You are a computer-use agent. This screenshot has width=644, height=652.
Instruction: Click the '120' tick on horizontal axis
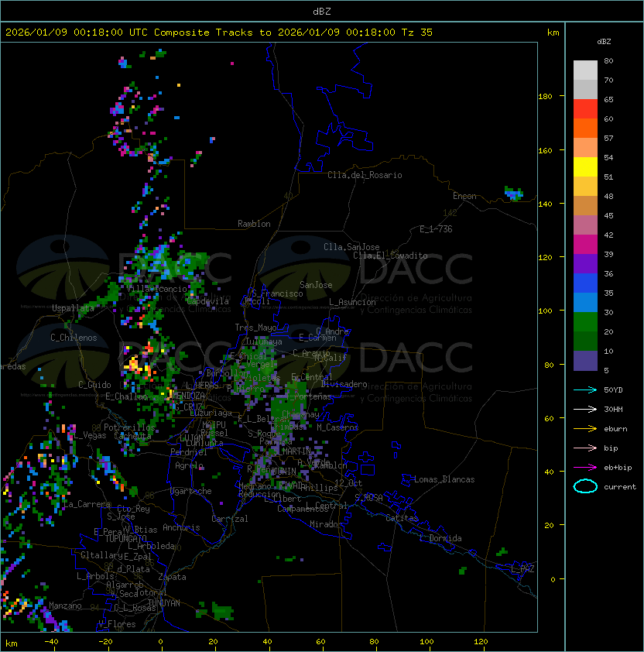[481, 642]
